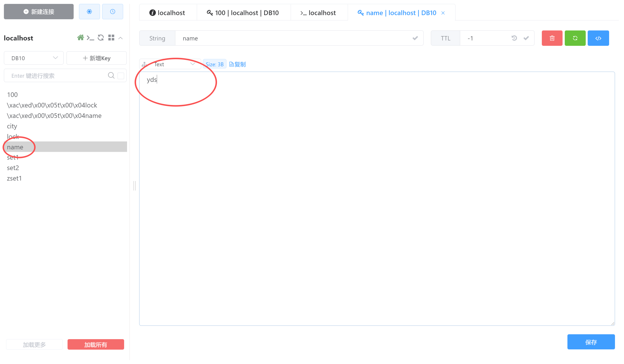The width and height of the screenshot is (624, 364).
Task: Click the home icon beside localhost
Action: [x=80, y=38]
